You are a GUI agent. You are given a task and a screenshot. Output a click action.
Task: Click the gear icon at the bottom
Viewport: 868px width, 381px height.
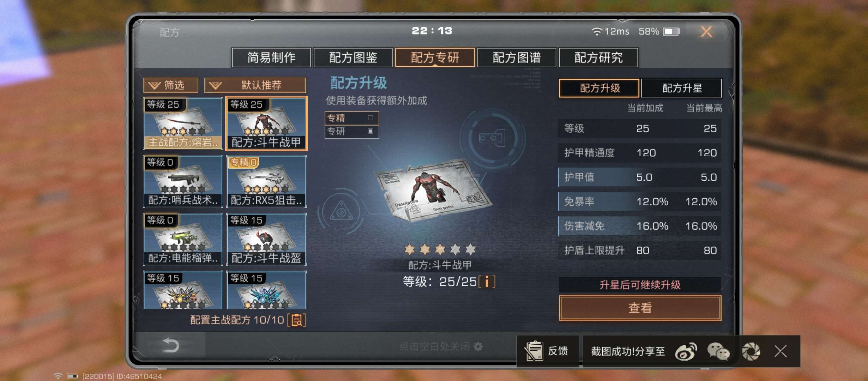coord(478,346)
